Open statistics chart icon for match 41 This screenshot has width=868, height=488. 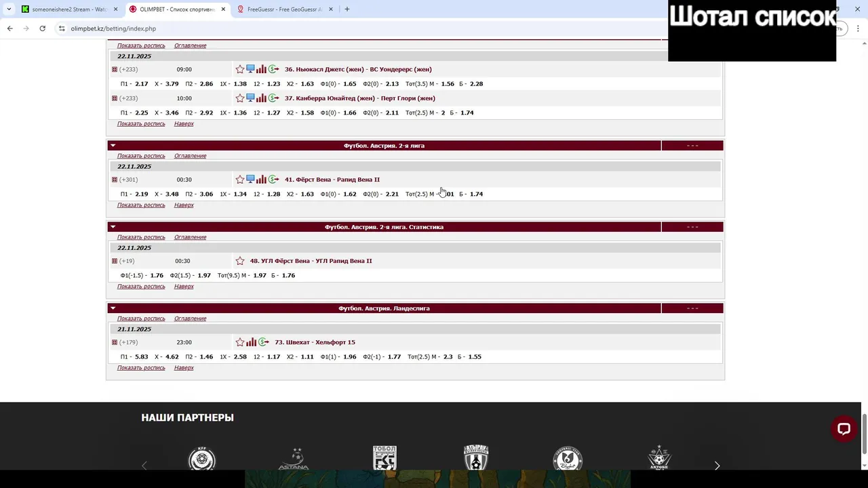coord(261,180)
